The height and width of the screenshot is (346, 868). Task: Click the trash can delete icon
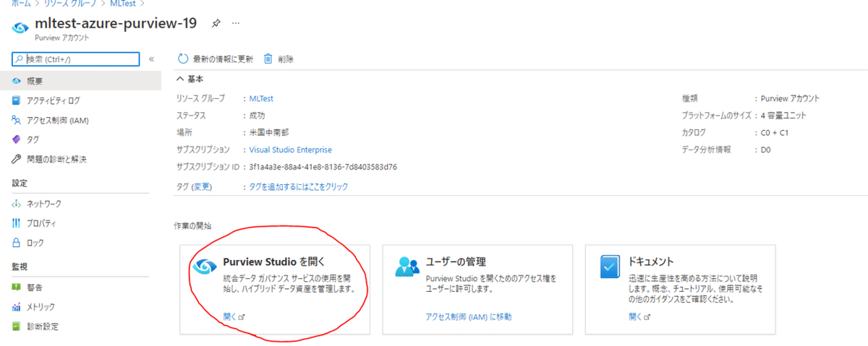point(268,59)
